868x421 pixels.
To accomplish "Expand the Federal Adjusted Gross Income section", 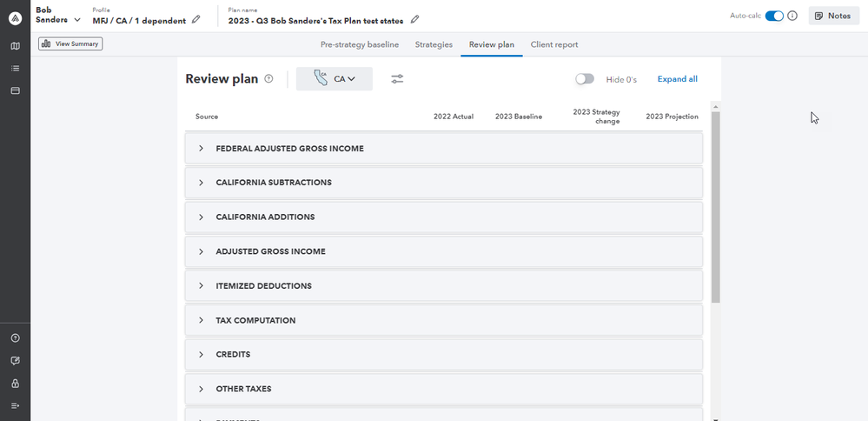I will coord(201,149).
